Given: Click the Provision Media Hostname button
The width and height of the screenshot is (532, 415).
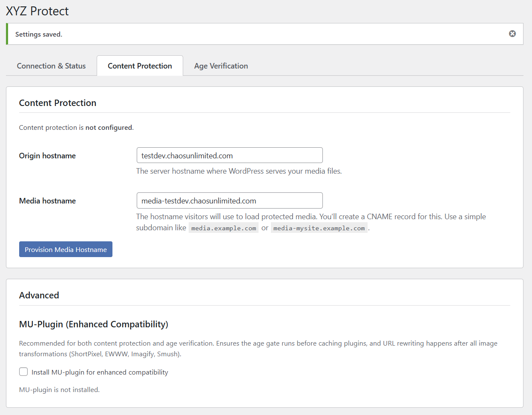Looking at the screenshot, I should [65, 249].
